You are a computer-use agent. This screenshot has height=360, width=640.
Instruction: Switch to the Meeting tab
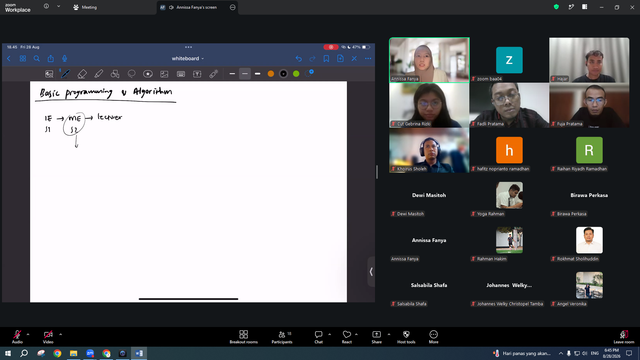click(85, 7)
